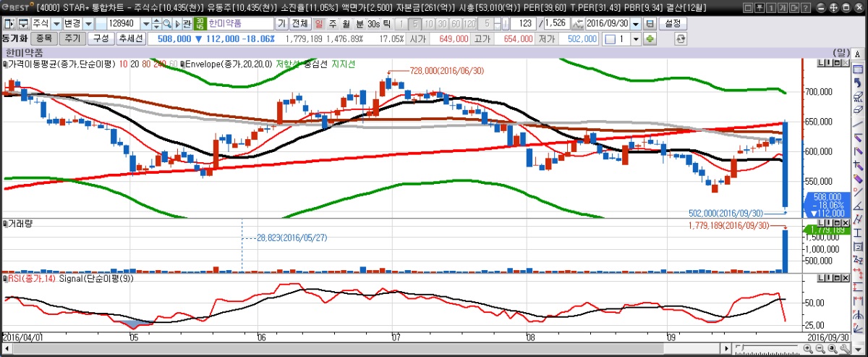Click play arrow icon next to search
868x357 pixels.
(177, 23)
